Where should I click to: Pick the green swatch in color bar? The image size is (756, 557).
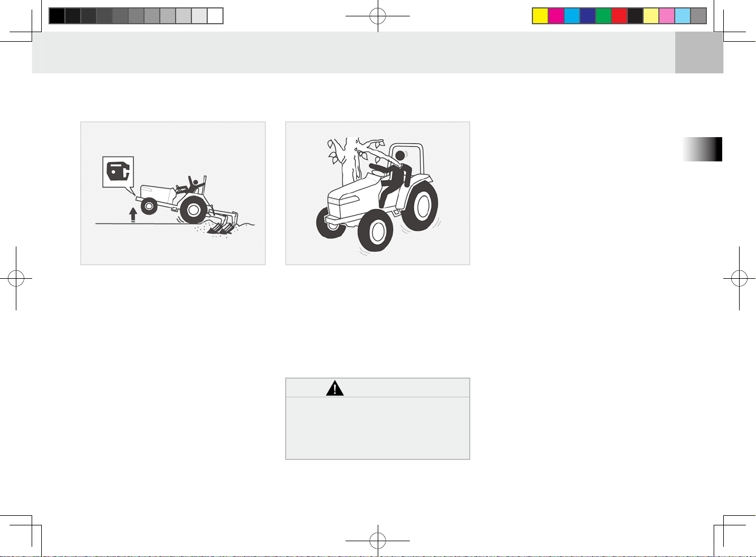[x=604, y=16]
